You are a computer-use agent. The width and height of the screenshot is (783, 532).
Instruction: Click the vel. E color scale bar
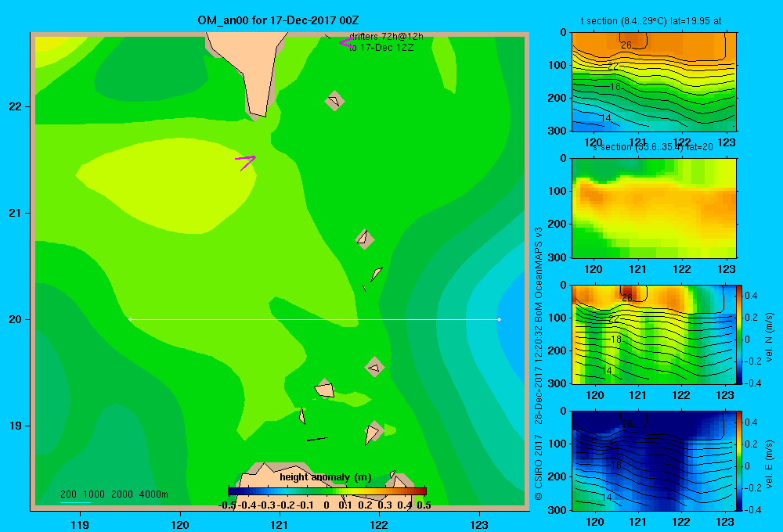coord(740,461)
